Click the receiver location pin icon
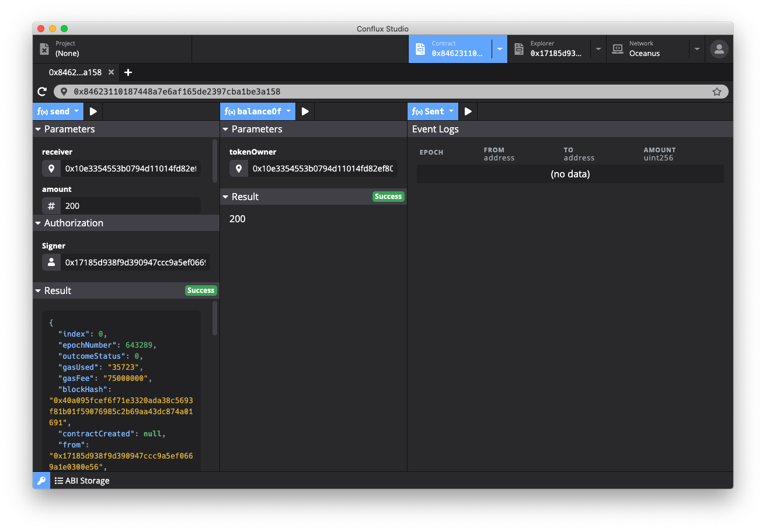This screenshot has width=766, height=532. coord(51,169)
